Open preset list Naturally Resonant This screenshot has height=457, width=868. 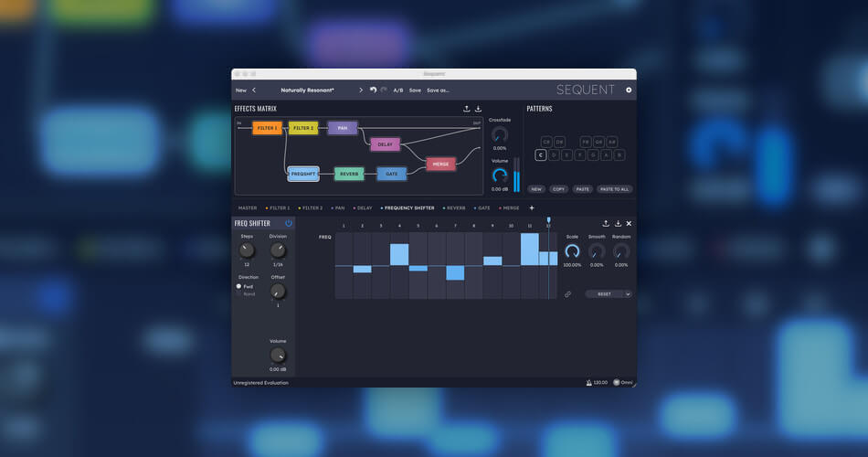[x=307, y=90]
